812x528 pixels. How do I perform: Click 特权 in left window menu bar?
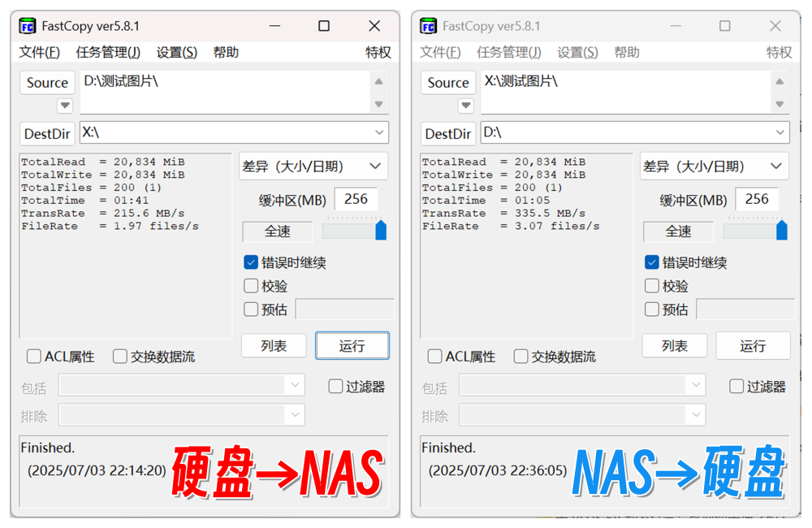click(378, 52)
